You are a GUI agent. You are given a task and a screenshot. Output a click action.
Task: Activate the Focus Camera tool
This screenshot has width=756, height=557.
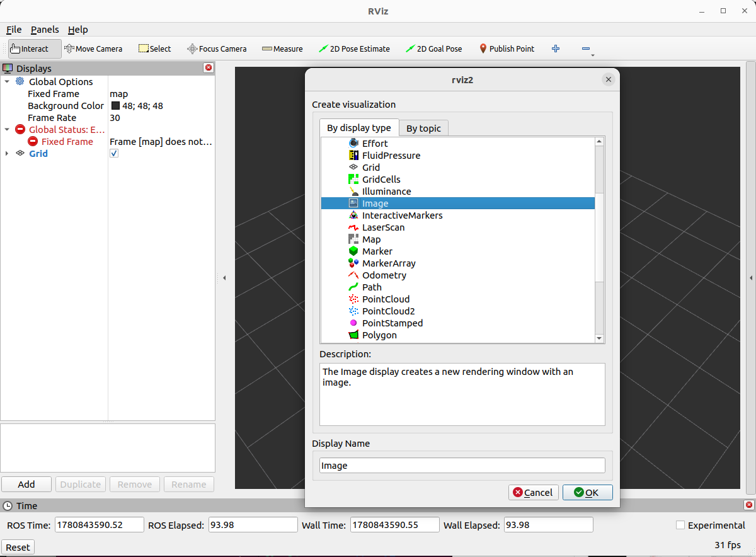coord(217,49)
